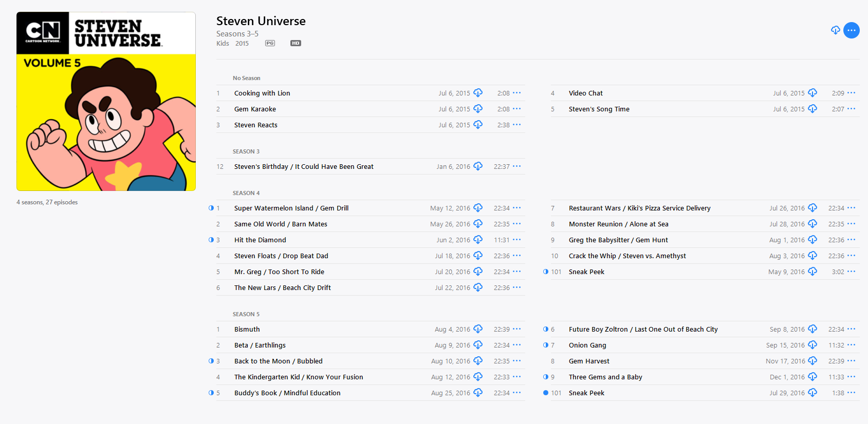Viewport: 868px width, 424px height.
Task: Click the Steven Universe Volume 5 artwork
Action: [106, 101]
